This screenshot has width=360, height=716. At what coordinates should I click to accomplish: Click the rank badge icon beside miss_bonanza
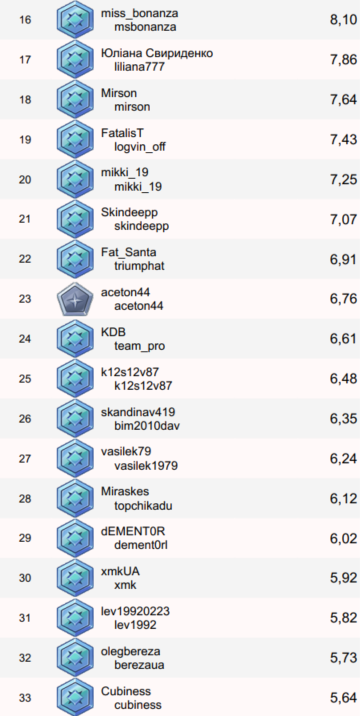tap(75, 20)
